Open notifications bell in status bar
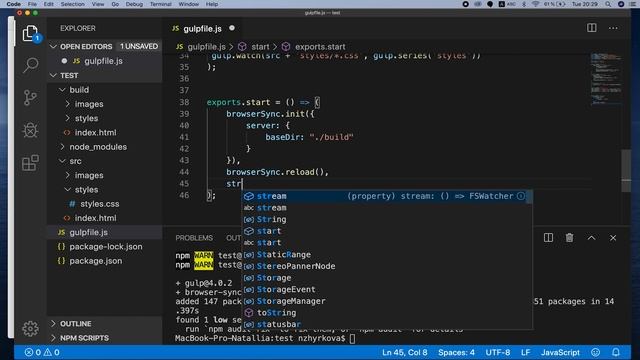This screenshot has width=640, height=360. [616, 352]
